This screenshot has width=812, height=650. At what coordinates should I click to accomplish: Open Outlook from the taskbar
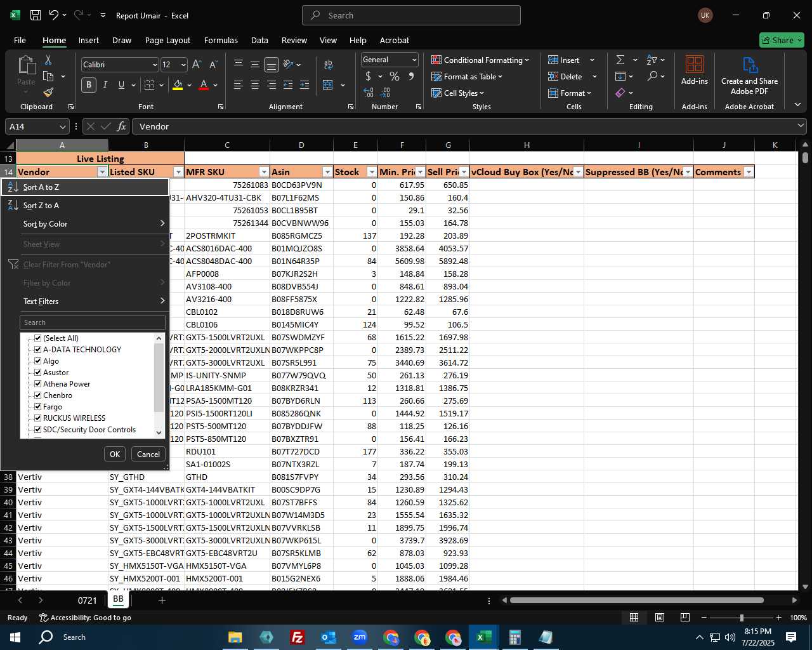point(328,637)
